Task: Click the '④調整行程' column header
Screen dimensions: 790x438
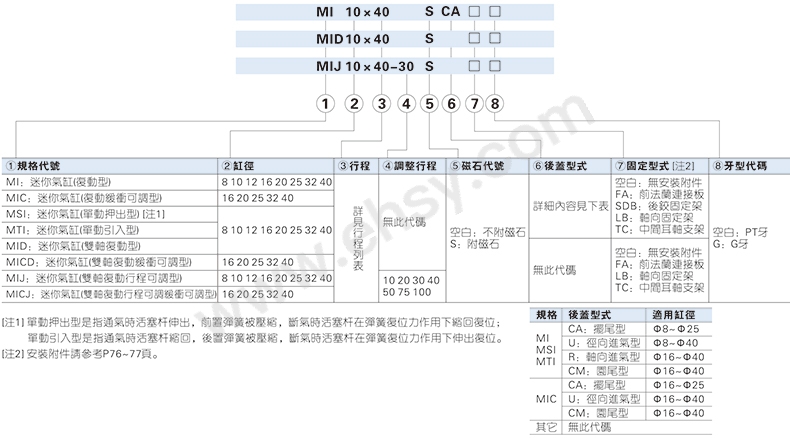Action: point(412,166)
